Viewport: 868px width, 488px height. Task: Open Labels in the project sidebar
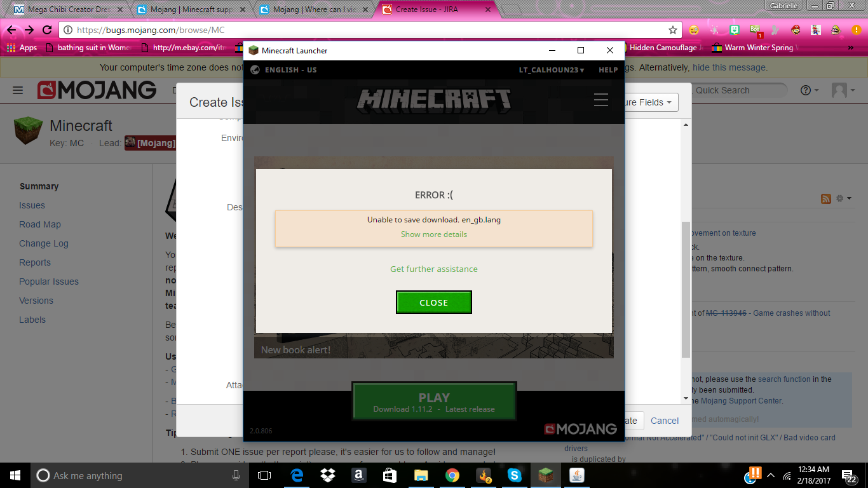click(32, 320)
